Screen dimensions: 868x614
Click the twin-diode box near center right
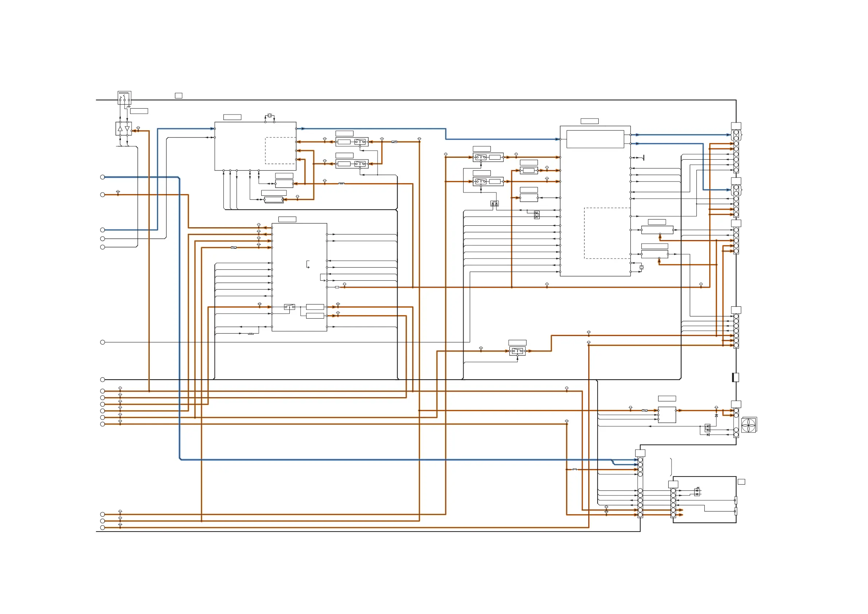point(494,203)
